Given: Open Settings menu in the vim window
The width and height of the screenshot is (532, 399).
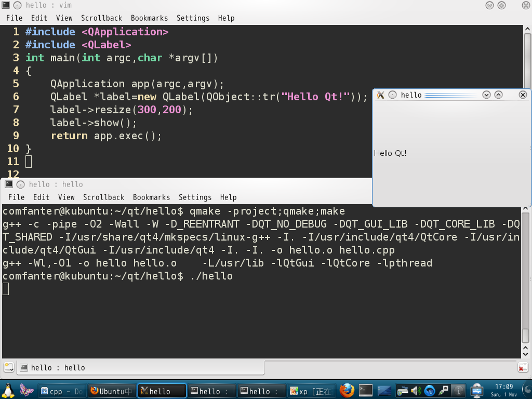Looking at the screenshot, I should (x=193, y=18).
